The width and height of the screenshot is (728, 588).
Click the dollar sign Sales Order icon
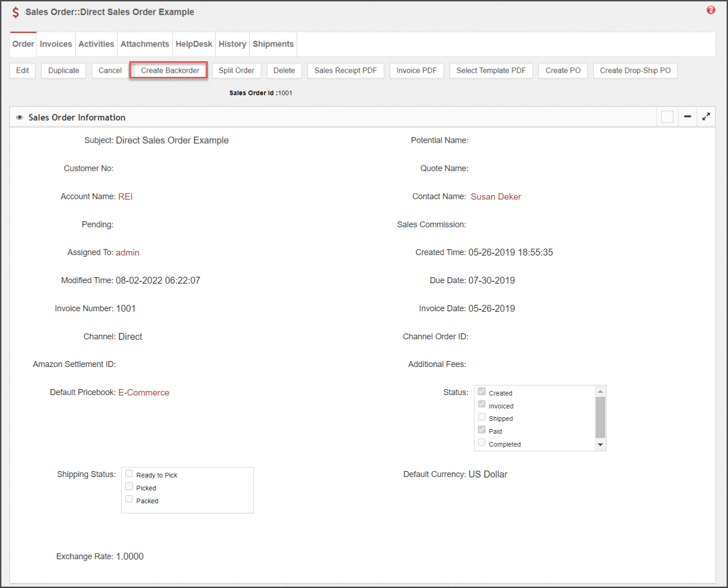(x=16, y=12)
